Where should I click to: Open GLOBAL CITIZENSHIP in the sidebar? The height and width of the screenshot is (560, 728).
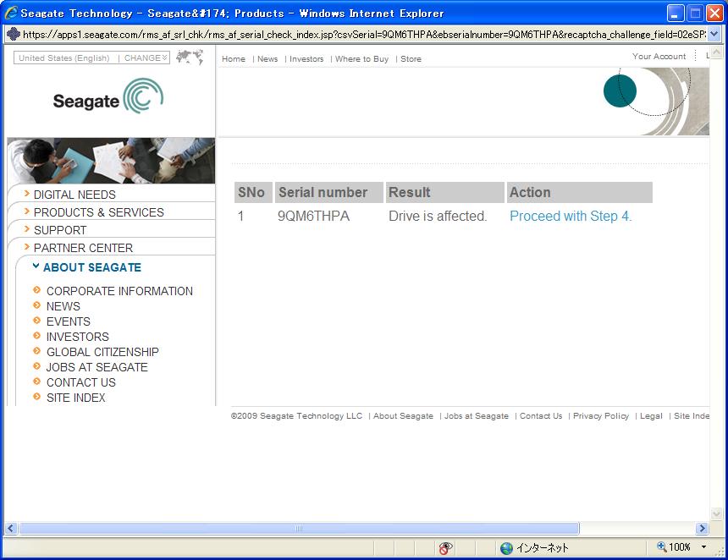coord(102,352)
